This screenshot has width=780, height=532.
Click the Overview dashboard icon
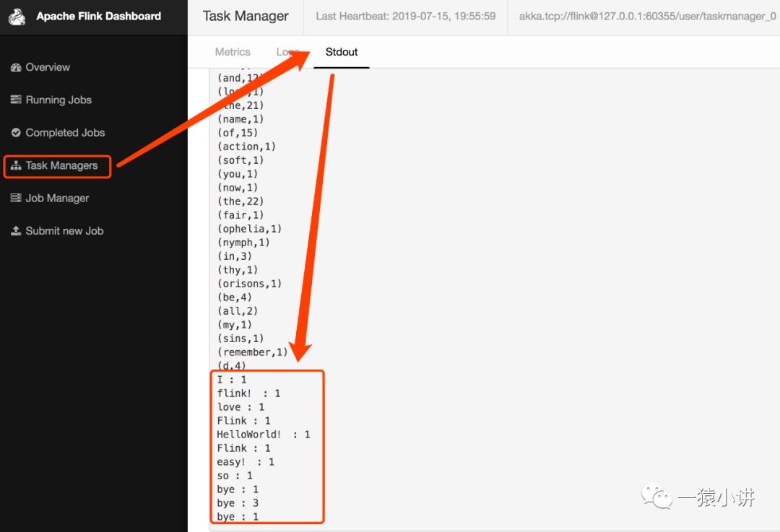tap(16, 68)
